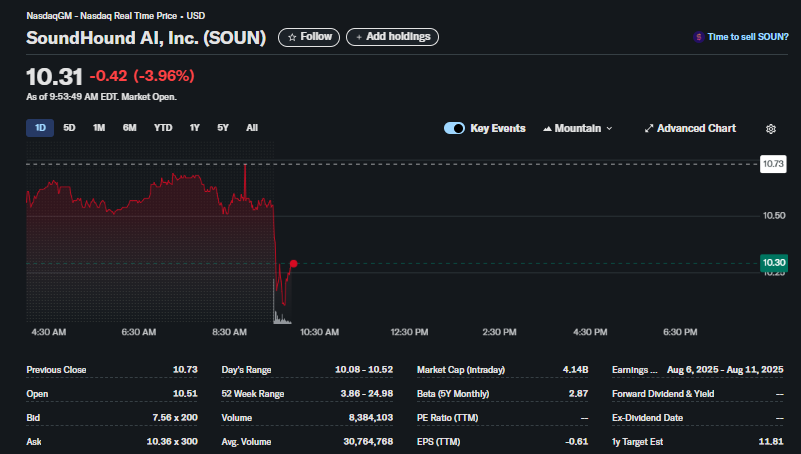This screenshot has width=801, height=454.
Task: Click the Ex-Dividend Date label
Action: coord(647,418)
